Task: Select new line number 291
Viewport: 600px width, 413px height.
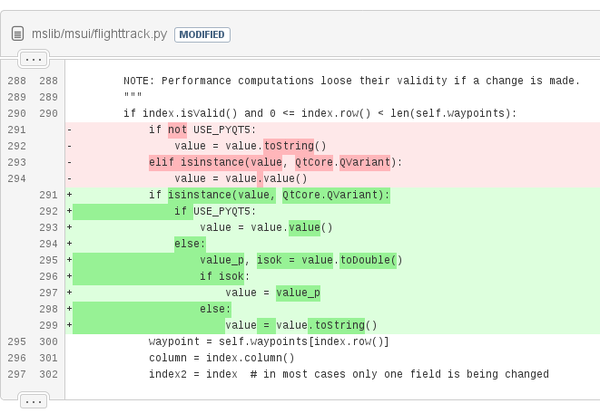Action: [x=49, y=195]
